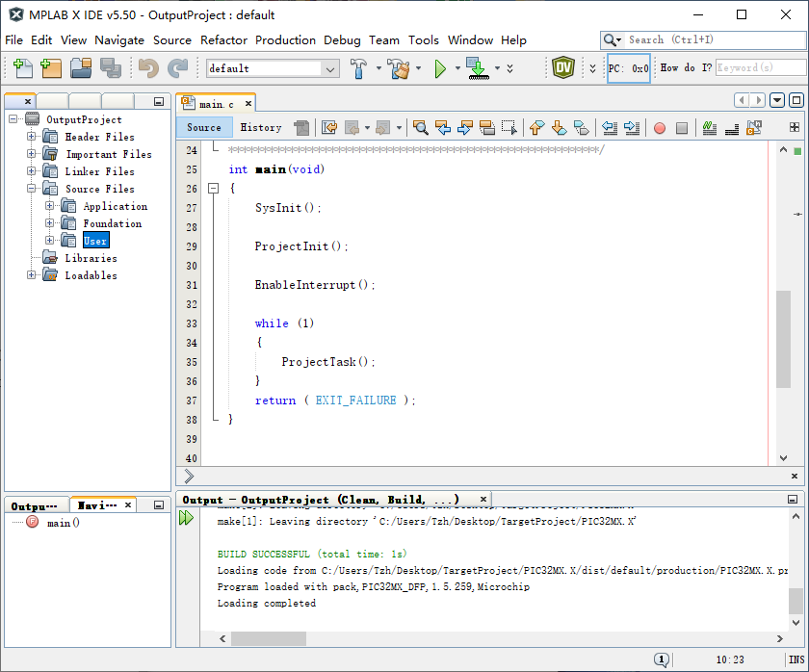Switch to the History view tab
This screenshot has width=809, height=672.
point(261,127)
